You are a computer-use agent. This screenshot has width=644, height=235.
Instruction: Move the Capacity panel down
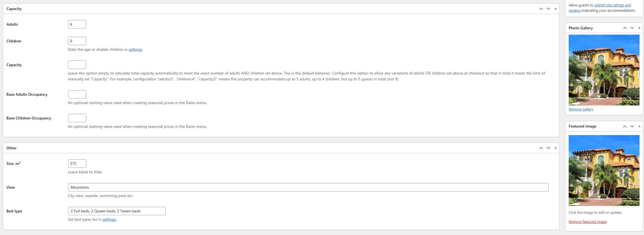click(548, 8)
